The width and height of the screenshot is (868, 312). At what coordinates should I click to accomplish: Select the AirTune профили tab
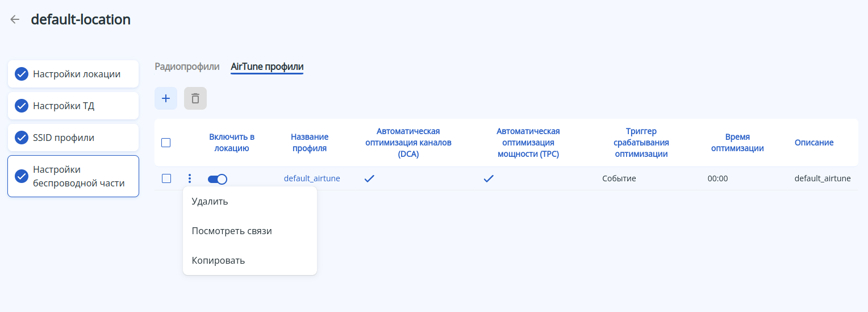(x=267, y=66)
